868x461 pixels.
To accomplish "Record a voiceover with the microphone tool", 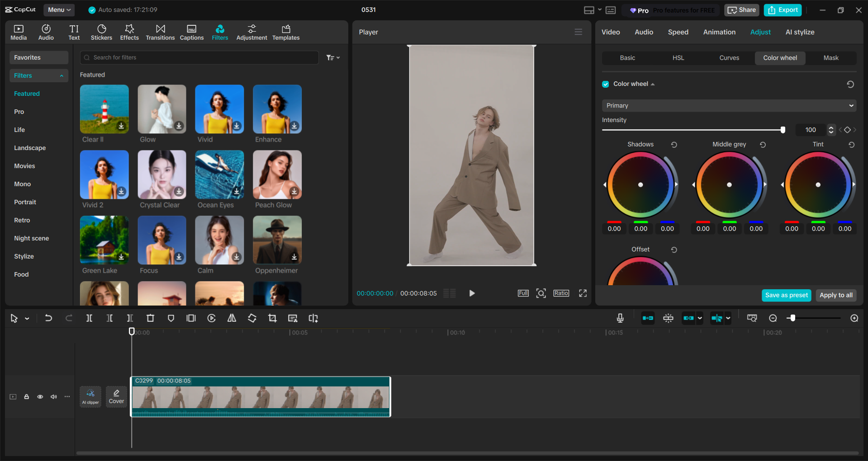I will [620, 318].
